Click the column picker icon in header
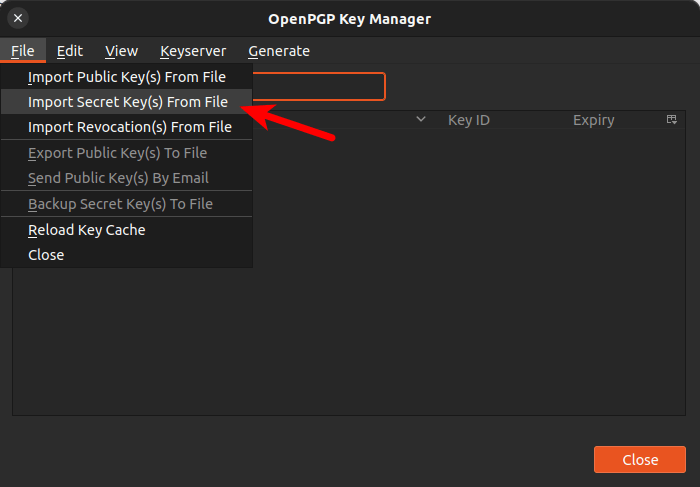This screenshot has height=487, width=700. tap(672, 120)
